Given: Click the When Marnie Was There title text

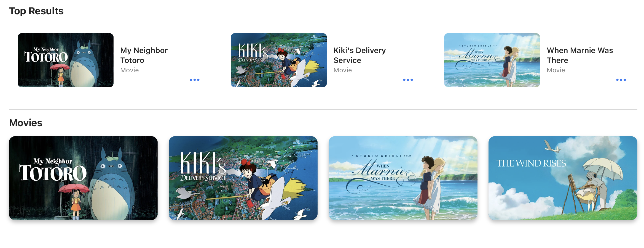Looking at the screenshot, I should click(x=580, y=55).
